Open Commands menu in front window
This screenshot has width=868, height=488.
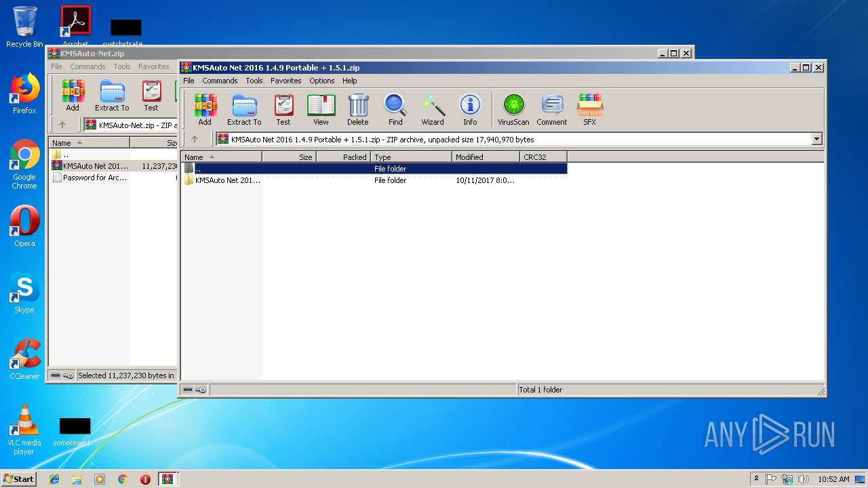[220, 81]
